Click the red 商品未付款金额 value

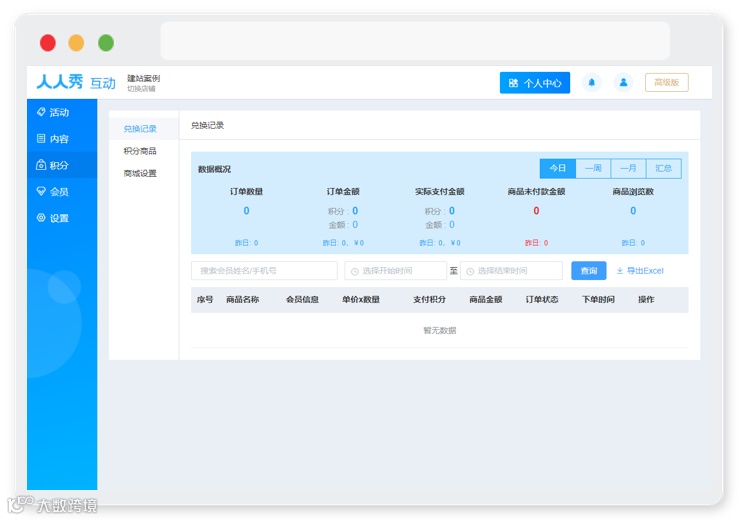pos(536,211)
